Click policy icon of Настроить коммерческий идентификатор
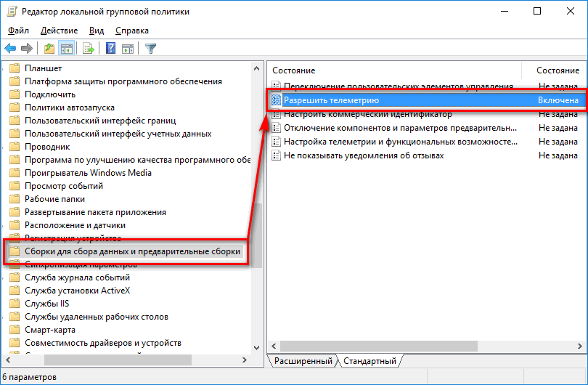The height and width of the screenshot is (385, 588). [276, 114]
